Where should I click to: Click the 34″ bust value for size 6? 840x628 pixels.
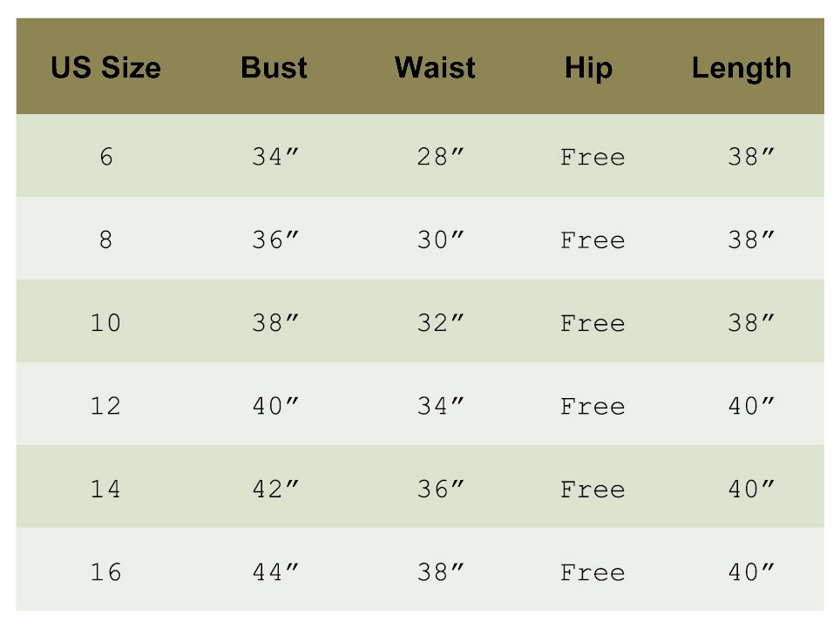pyautogui.click(x=275, y=158)
